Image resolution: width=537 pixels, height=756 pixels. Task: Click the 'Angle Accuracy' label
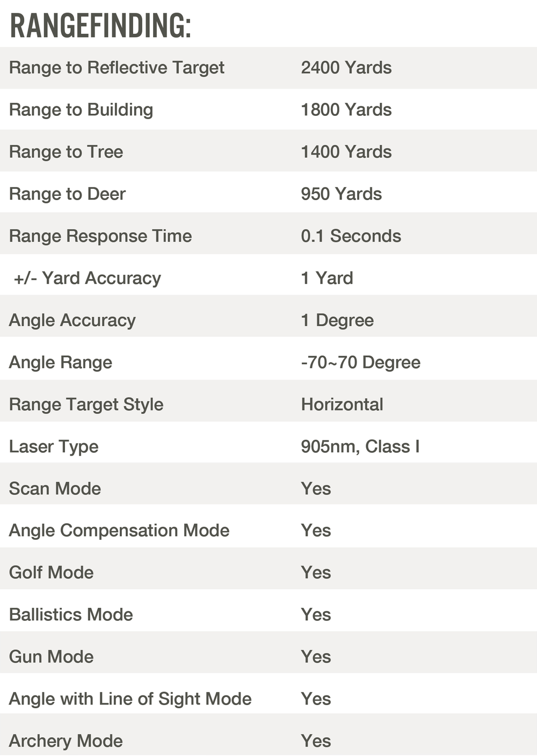click(x=72, y=320)
